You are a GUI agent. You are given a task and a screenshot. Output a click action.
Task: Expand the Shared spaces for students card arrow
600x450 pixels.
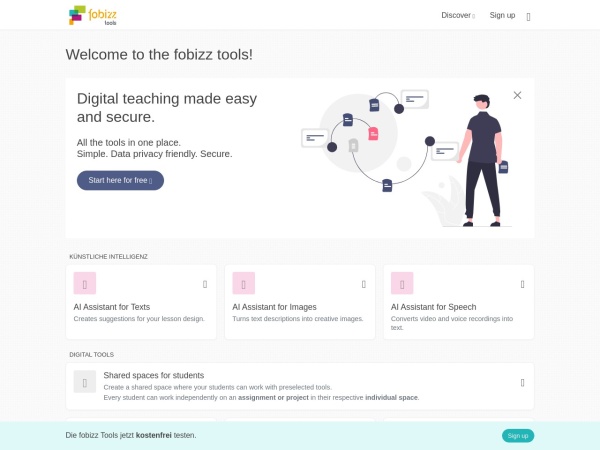tap(522, 382)
